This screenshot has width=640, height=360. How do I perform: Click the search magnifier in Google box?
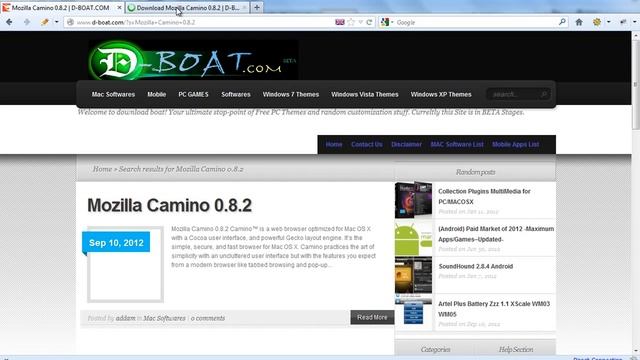[562, 22]
